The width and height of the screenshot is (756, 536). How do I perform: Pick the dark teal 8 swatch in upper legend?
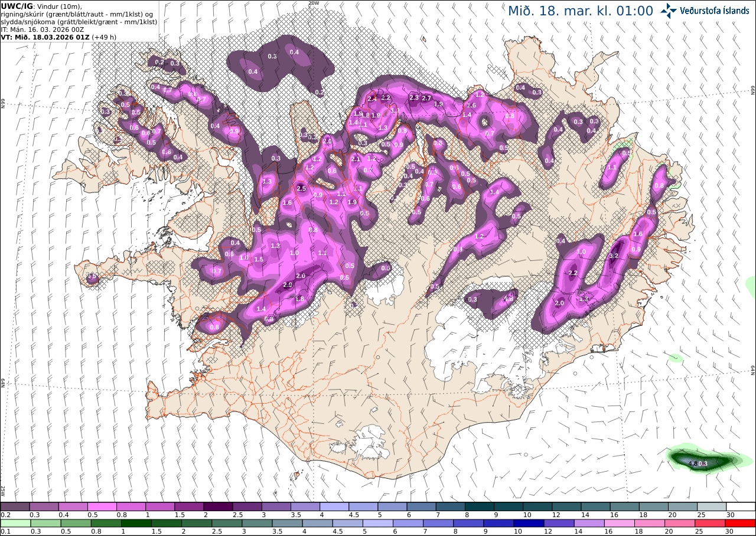tap(480, 506)
